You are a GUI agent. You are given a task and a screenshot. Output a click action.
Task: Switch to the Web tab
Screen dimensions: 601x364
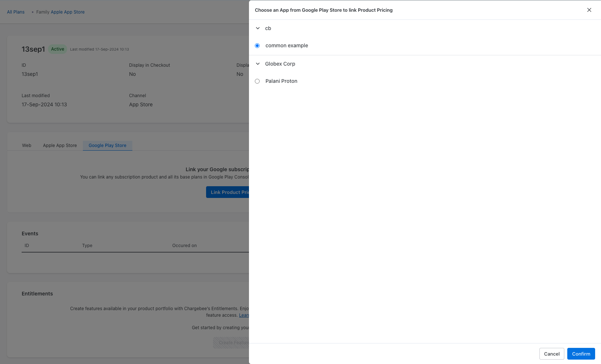point(27,146)
